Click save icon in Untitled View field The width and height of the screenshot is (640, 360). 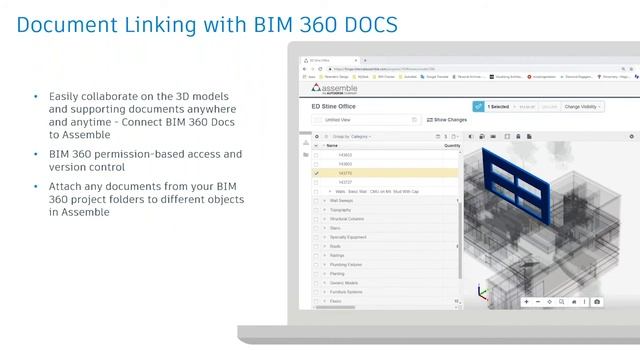(x=414, y=120)
